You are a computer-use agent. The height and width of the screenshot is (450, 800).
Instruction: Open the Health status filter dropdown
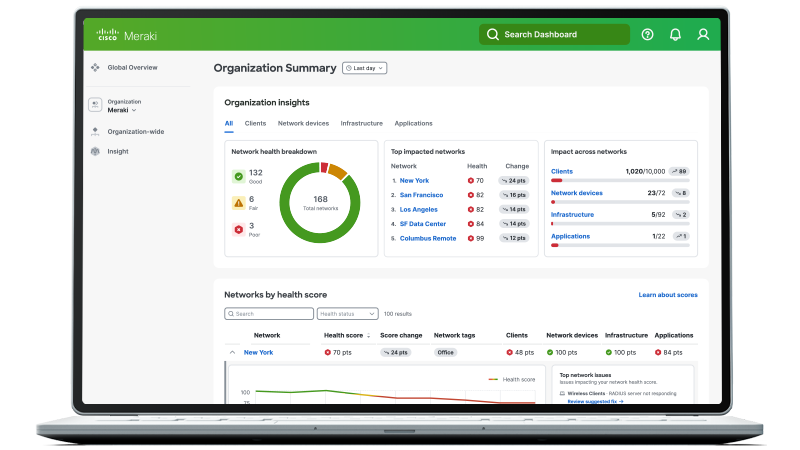click(x=347, y=314)
